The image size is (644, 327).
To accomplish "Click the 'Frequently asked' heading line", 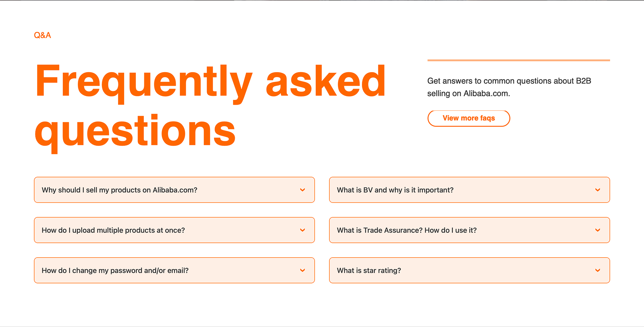I will (x=210, y=81).
